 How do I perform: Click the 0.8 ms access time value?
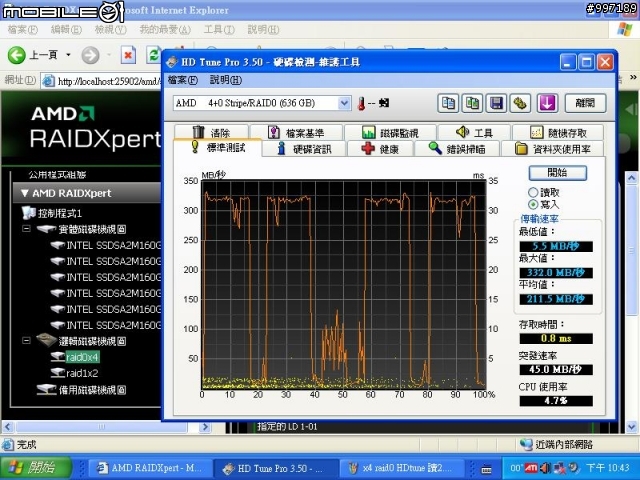tap(556, 338)
